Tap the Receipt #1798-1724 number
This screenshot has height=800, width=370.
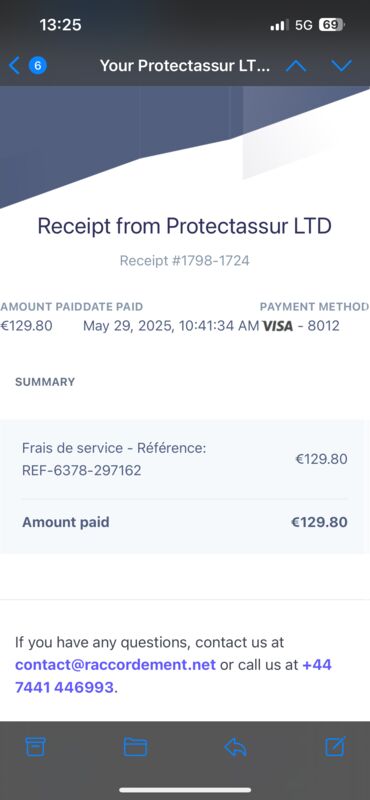(x=185, y=261)
